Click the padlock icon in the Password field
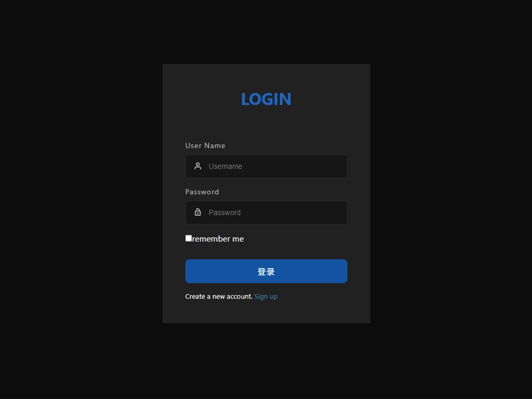 tap(198, 212)
